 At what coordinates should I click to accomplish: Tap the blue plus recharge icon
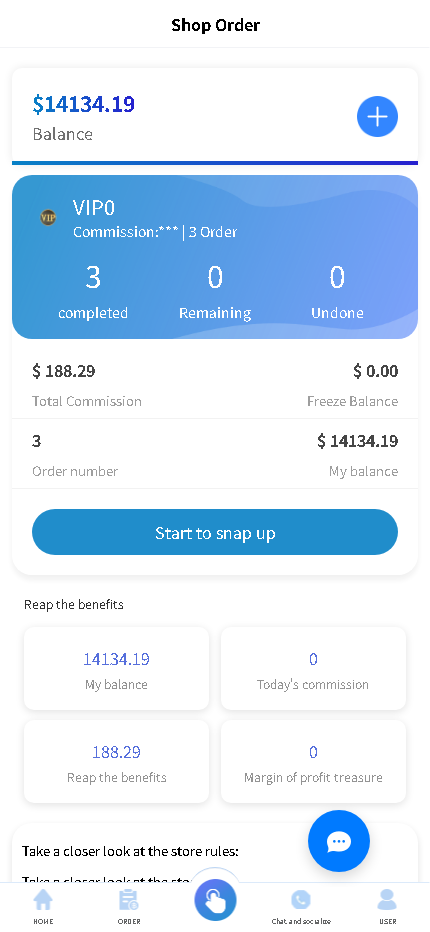pyautogui.click(x=377, y=116)
